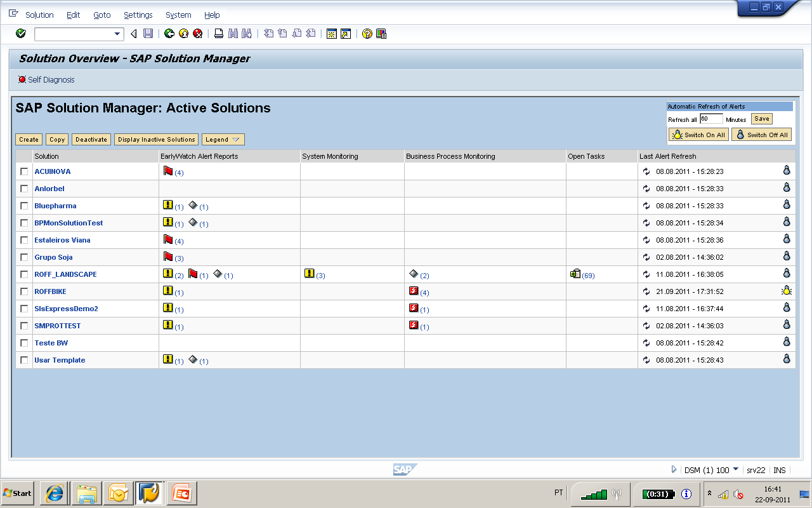This screenshot has height=508, width=812.
Task: Click the yellow Help question-mark icon
Action: pos(367,34)
